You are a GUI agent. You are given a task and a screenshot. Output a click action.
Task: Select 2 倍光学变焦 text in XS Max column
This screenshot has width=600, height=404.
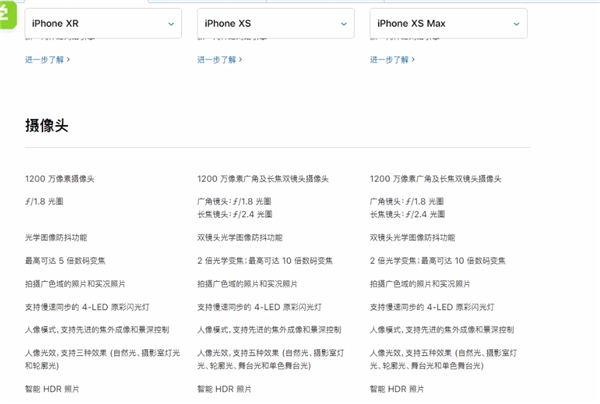[x=394, y=261]
